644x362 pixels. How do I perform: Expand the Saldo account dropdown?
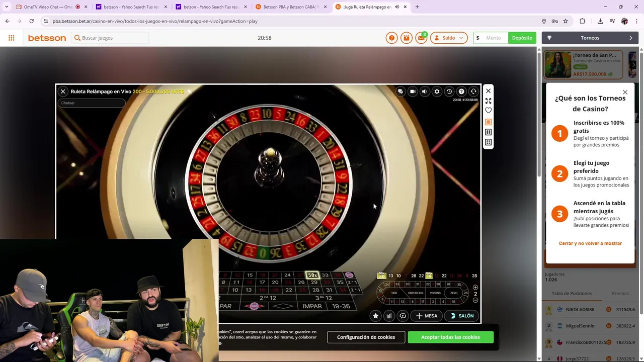click(x=449, y=38)
